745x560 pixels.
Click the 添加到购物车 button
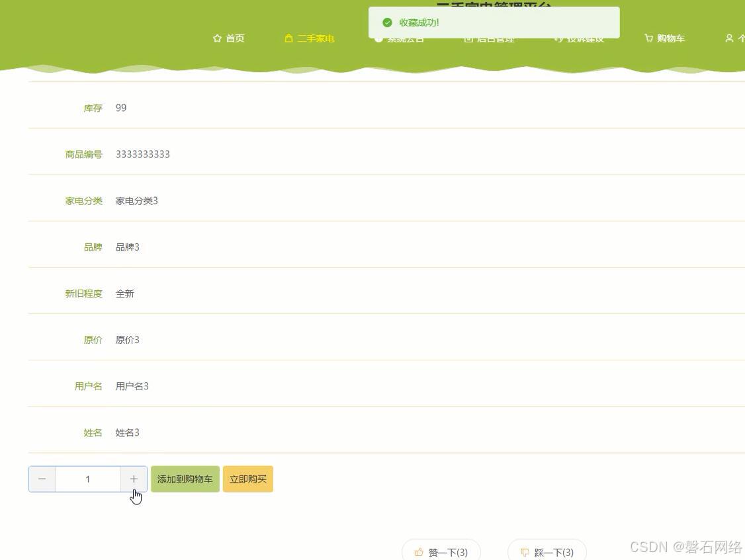point(185,479)
